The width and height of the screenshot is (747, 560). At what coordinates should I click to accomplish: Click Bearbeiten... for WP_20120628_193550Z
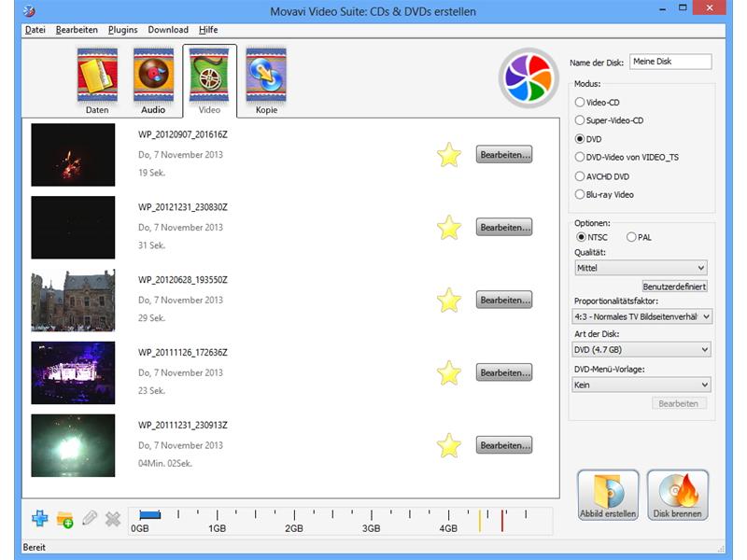point(504,300)
